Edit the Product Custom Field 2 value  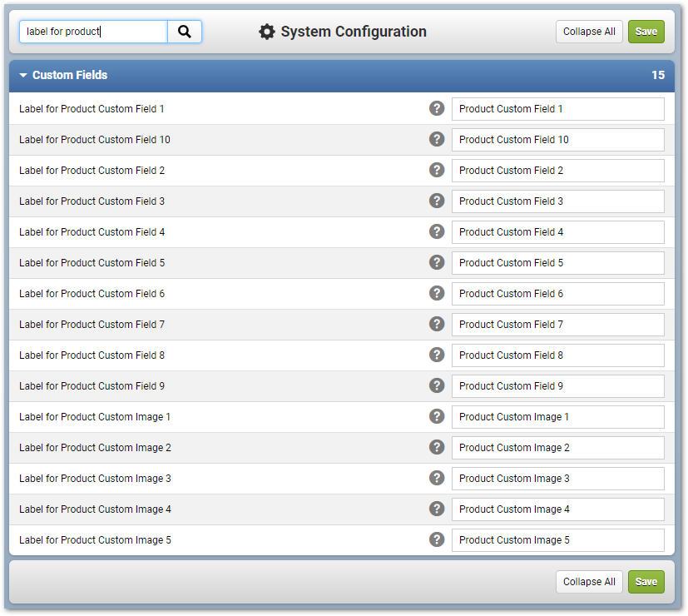(x=557, y=171)
